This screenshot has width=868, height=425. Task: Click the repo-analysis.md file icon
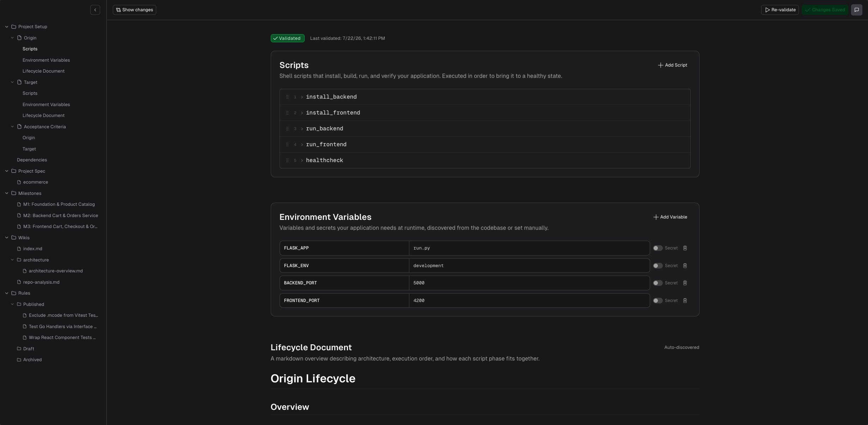(19, 282)
